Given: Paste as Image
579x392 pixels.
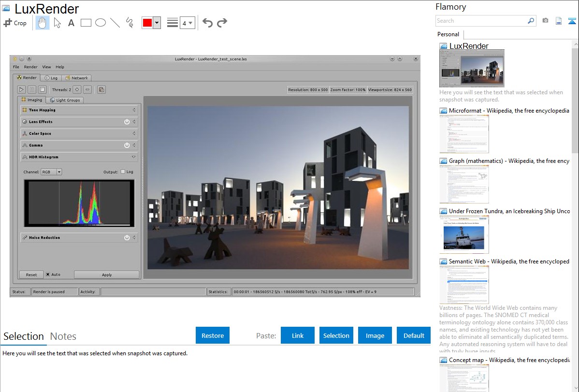Looking at the screenshot, I should (375, 335).
